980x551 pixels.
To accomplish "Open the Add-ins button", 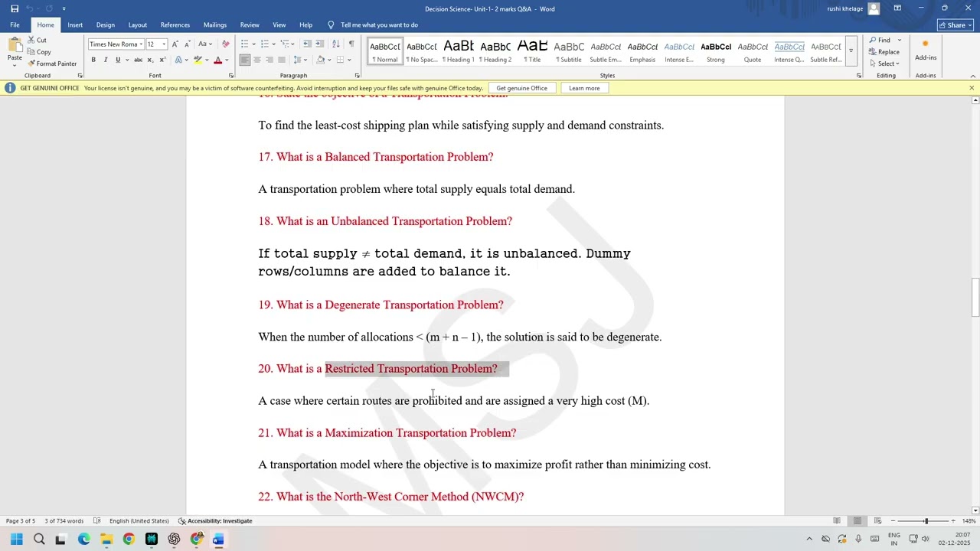I will click(x=926, y=51).
